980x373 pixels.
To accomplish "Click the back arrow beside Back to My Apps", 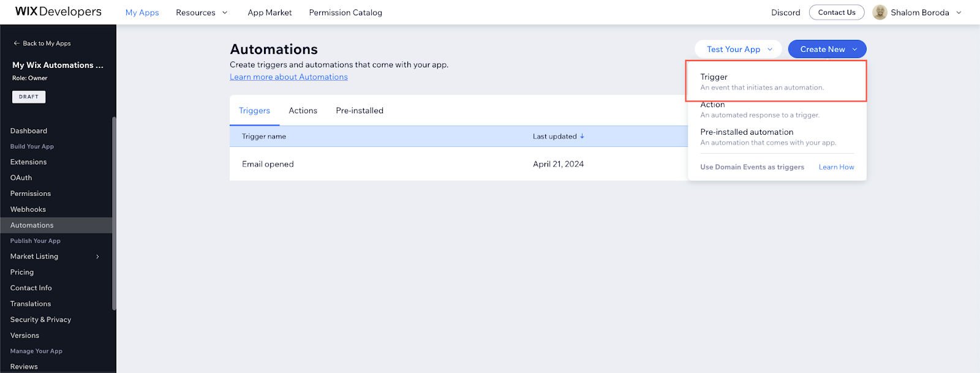I will tap(17, 43).
